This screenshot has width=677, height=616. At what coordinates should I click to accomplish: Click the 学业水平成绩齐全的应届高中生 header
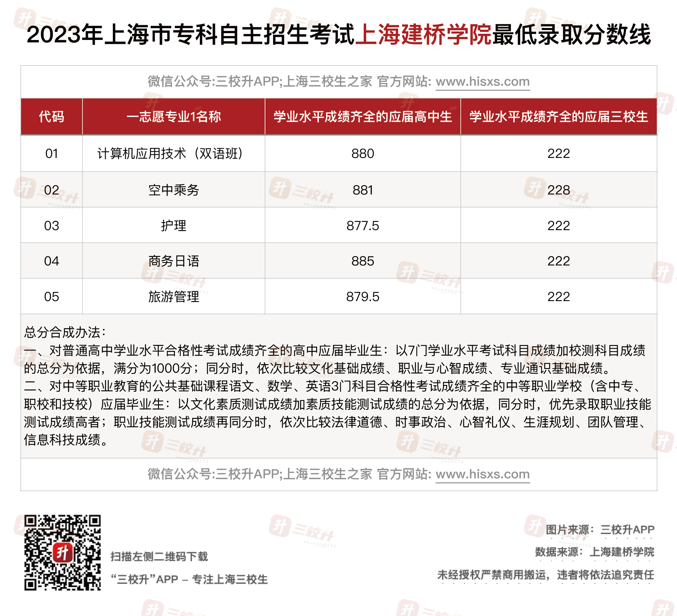pos(363,117)
